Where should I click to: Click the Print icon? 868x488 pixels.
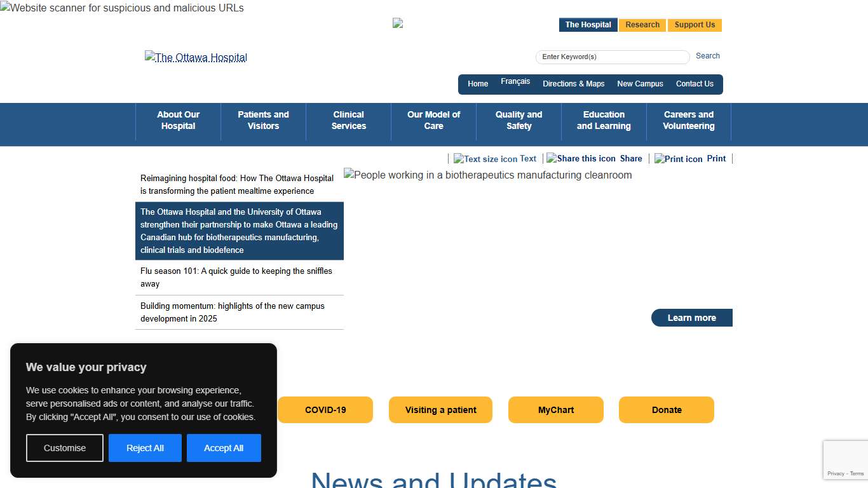[x=678, y=159]
